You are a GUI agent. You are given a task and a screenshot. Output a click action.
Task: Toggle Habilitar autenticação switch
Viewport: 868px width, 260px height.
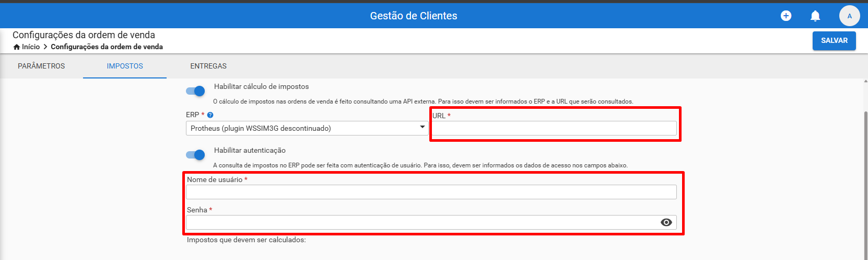tap(195, 155)
